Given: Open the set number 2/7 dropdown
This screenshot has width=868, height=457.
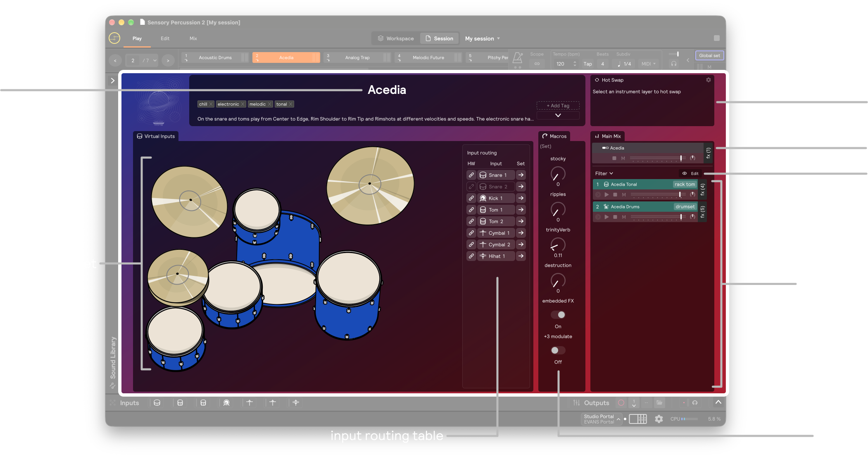Looking at the screenshot, I should tap(142, 60).
